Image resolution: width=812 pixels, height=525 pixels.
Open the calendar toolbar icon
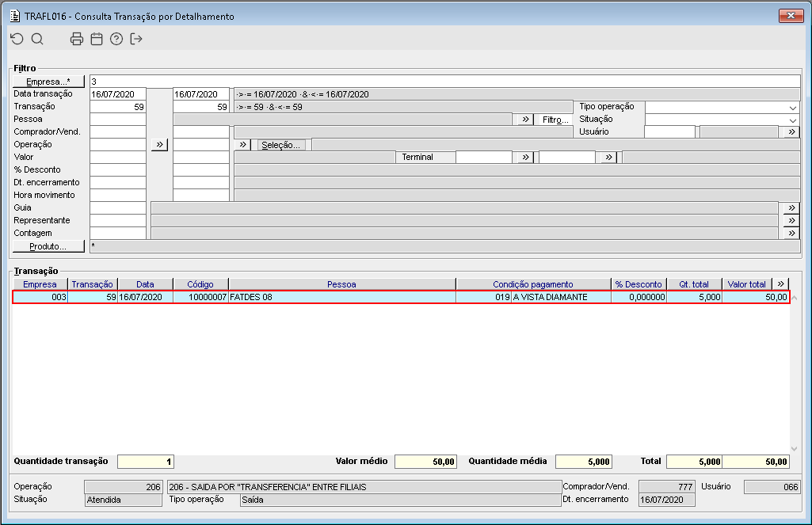(97, 39)
